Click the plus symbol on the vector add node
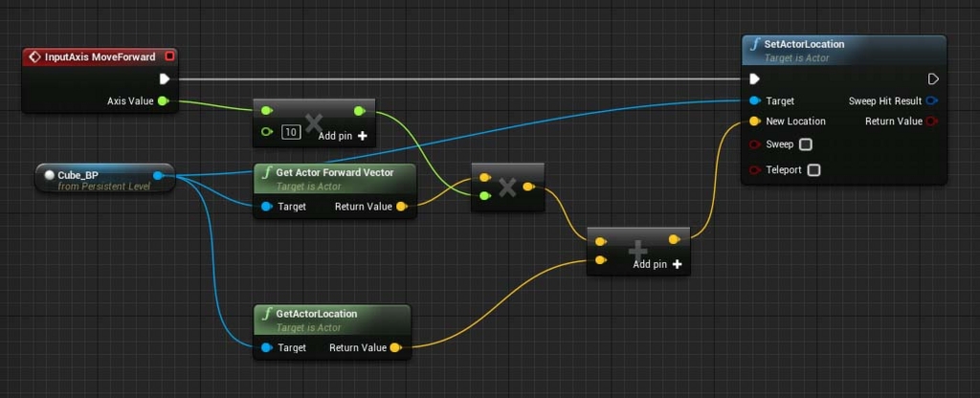The image size is (980, 398). [637, 252]
